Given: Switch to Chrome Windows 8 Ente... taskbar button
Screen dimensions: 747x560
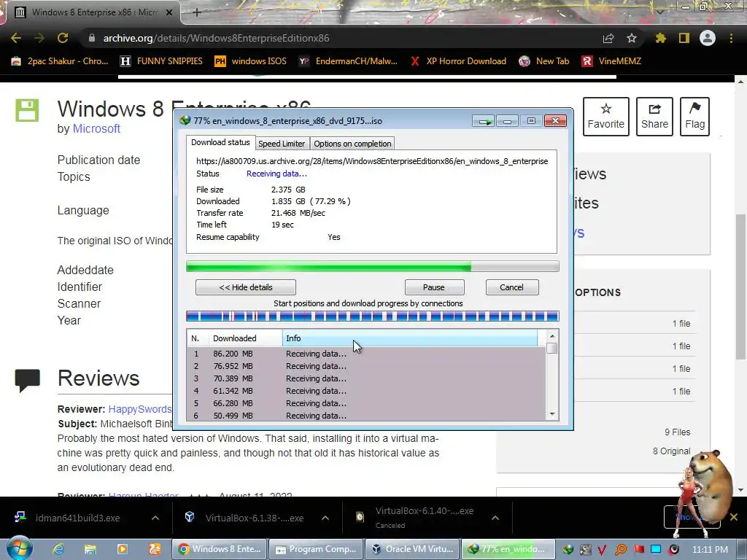Looking at the screenshot, I should coord(219,549).
